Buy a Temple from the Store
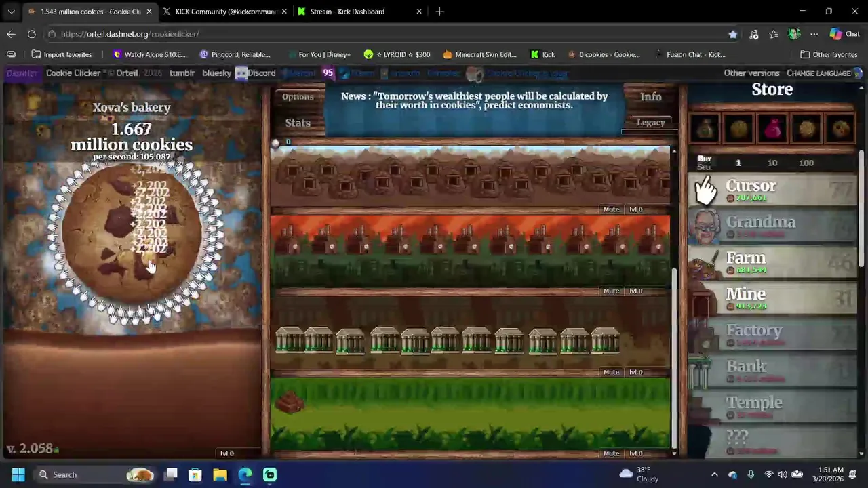868x488 pixels. [772, 407]
